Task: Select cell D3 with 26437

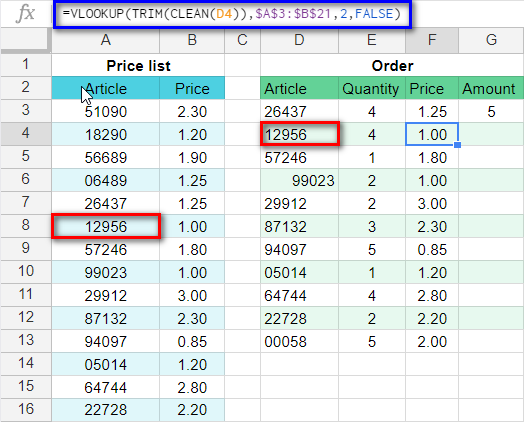Action: [299, 111]
